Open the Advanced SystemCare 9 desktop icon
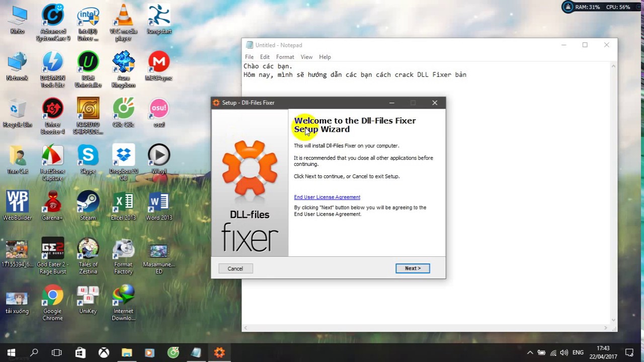 (x=53, y=23)
